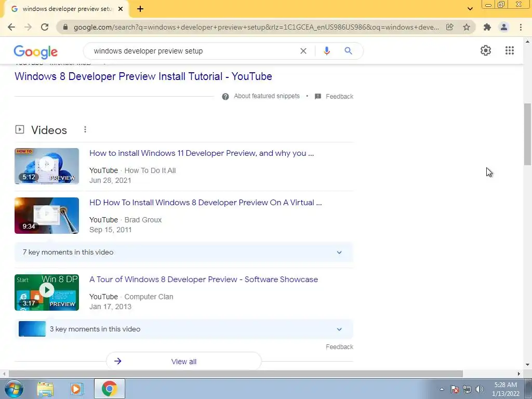This screenshot has height=399, width=532.
Task: Open Chrome's three-dot menu
Action: click(x=521, y=27)
